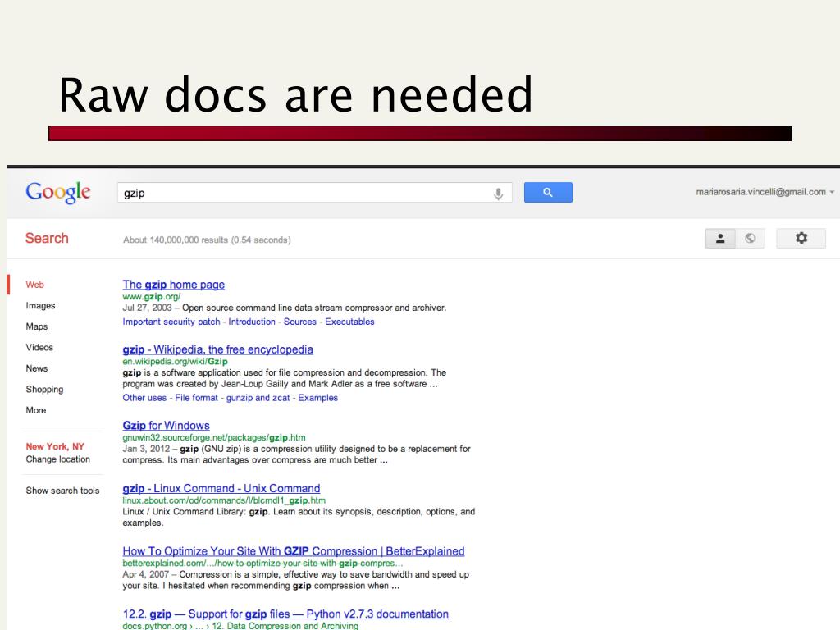Image resolution: width=840 pixels, height=630 pixels.
Task: Switch to Images results
Action: pyautogui.click(x=40, y=305)
